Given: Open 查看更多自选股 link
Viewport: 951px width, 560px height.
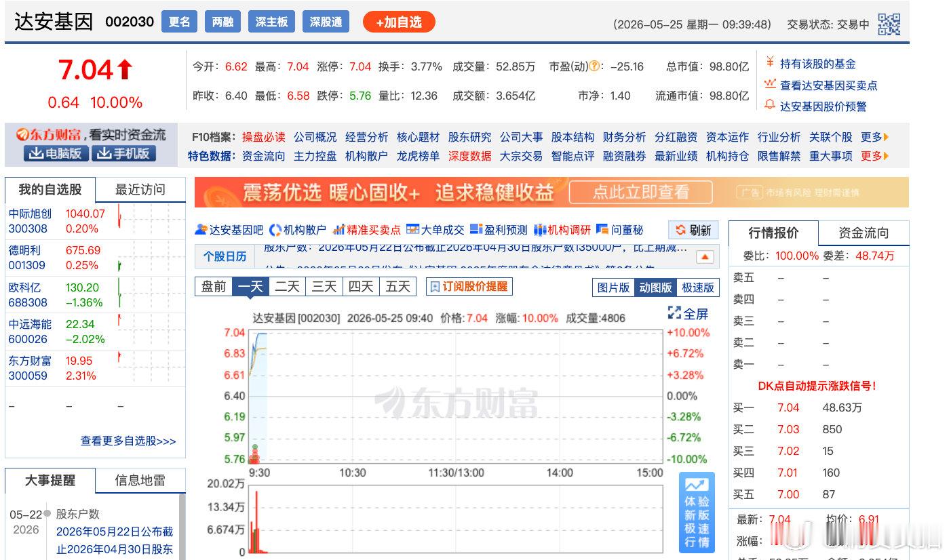Looking at the screenshot, I should (x=128, y=441).
